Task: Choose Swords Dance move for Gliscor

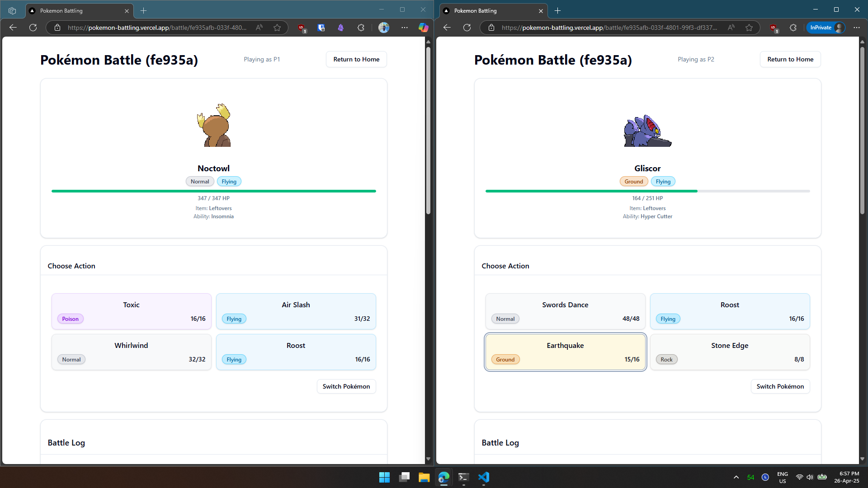Action: 565,311
